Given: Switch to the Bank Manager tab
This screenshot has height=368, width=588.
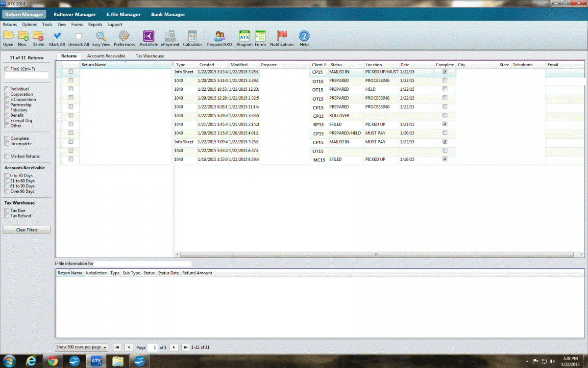Looking at the screenshot, I should click(168, 14).
